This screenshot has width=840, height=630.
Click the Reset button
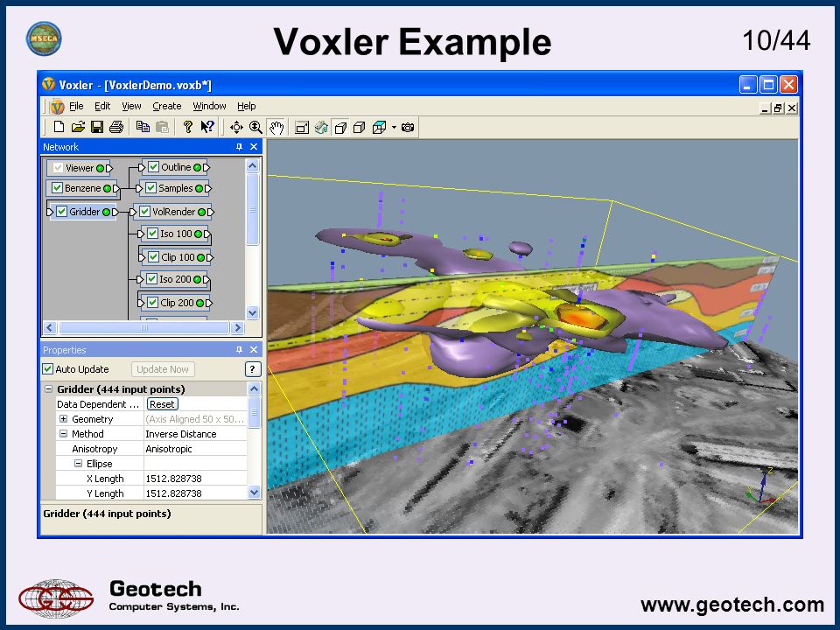[x=163, y=404]
